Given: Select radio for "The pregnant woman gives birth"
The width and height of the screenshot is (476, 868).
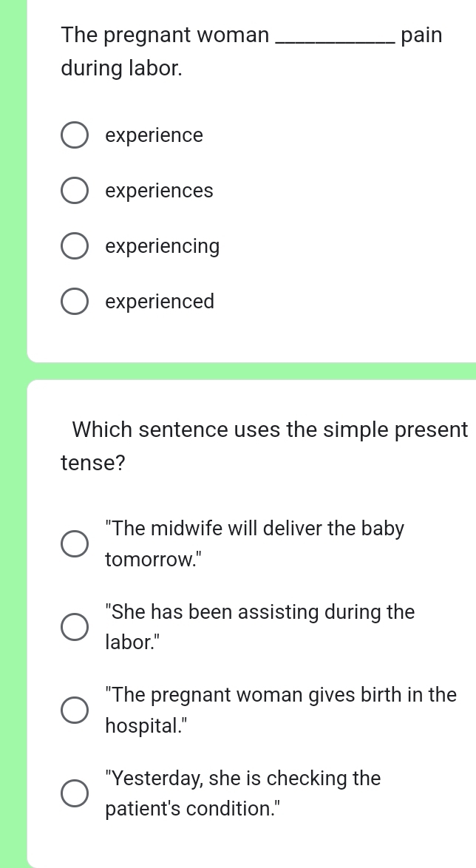Looking at the screenshot, I should (73, 711).
